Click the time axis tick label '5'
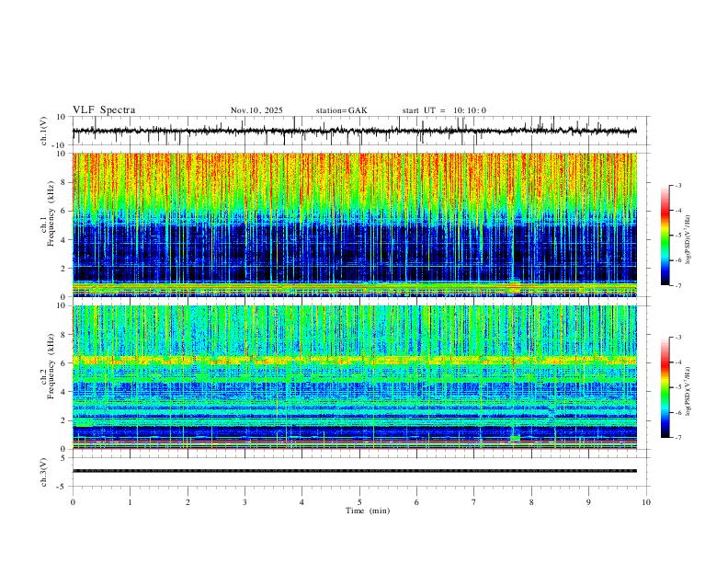 click(359, 502)
